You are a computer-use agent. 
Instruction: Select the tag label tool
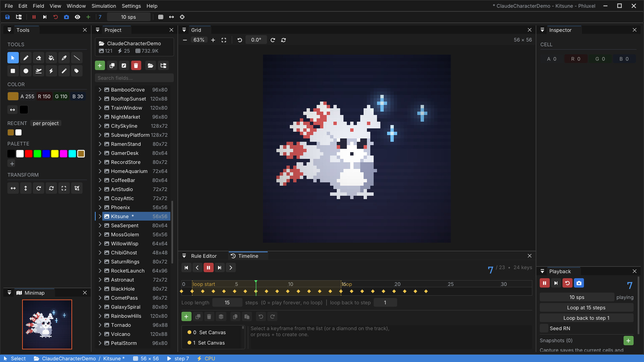(x=77, y=71)
